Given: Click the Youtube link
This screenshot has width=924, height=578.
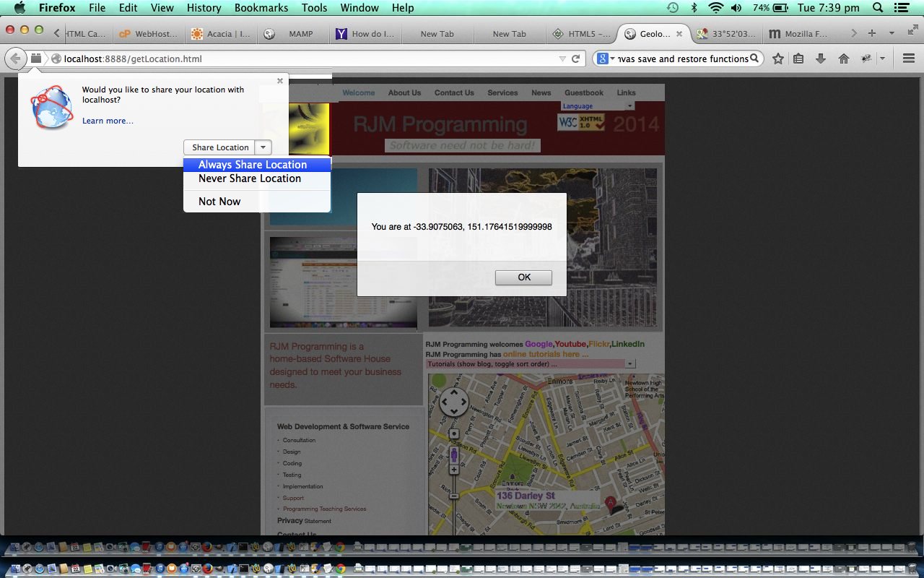Looking at the screenshot, I should [571, 344].
